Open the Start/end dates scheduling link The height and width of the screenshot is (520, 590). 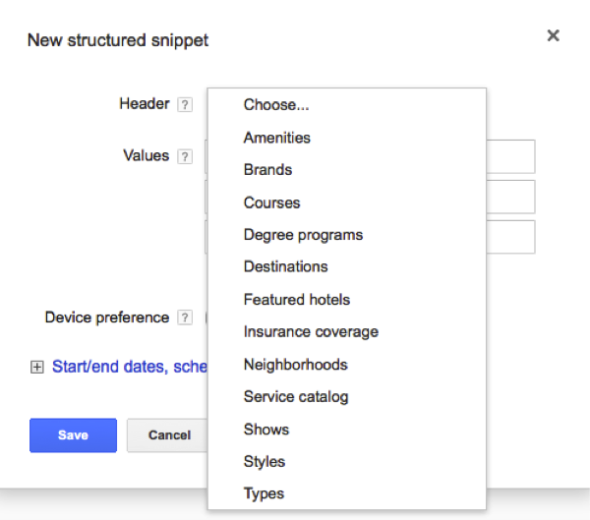(129, 366)
